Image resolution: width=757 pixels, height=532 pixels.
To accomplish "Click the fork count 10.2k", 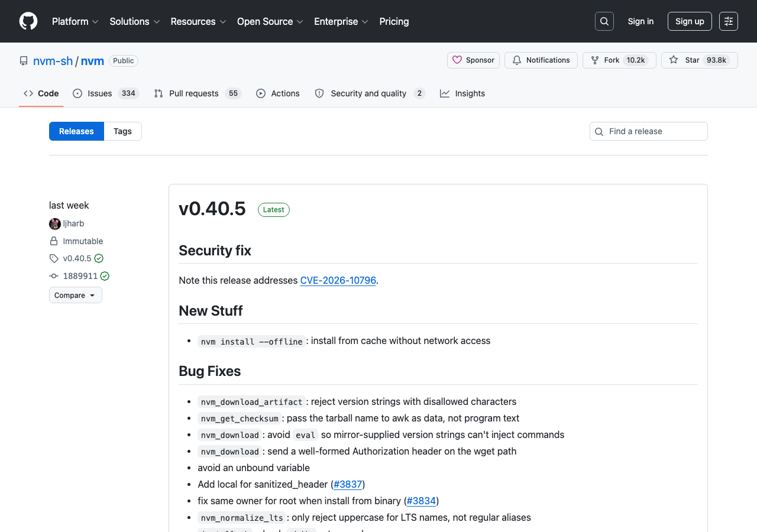I will tap(636, 60).
